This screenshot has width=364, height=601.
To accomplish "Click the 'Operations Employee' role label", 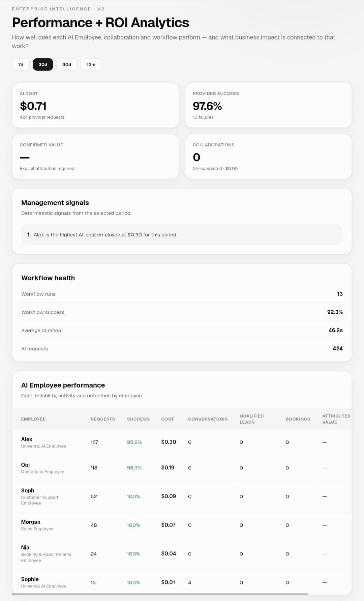I will [43, 471].
